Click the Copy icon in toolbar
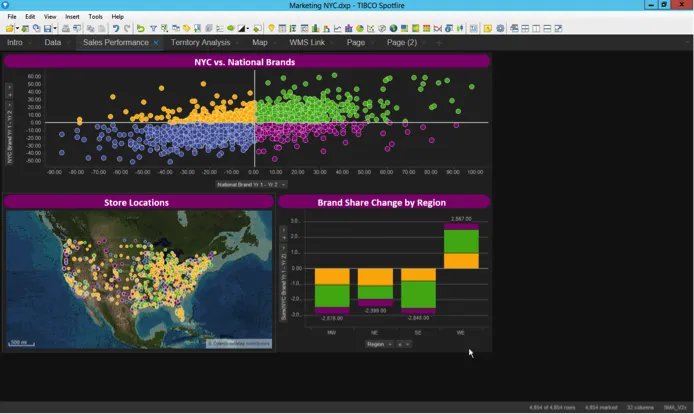The image size is (694, 414). coord(90,28)
